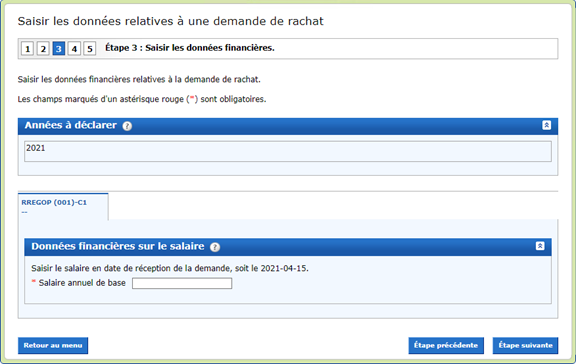Collapse the Années à déclarer section

click(546, 125)
